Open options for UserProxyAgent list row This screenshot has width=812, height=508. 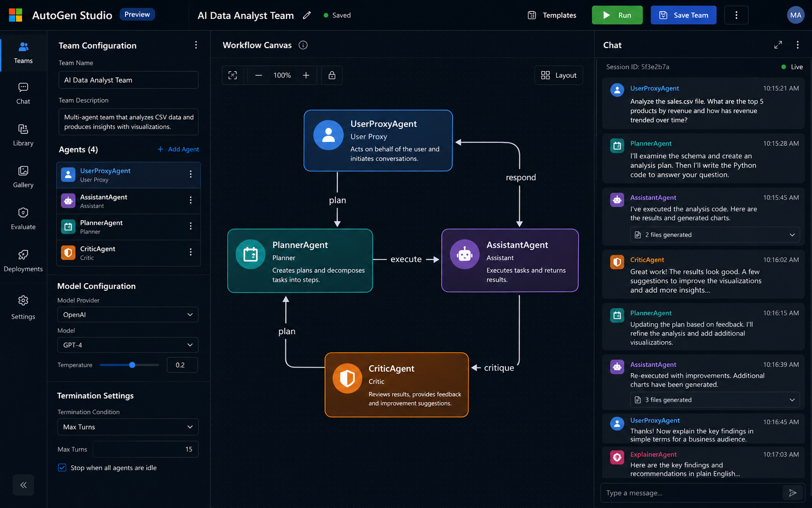coord(190,174)
